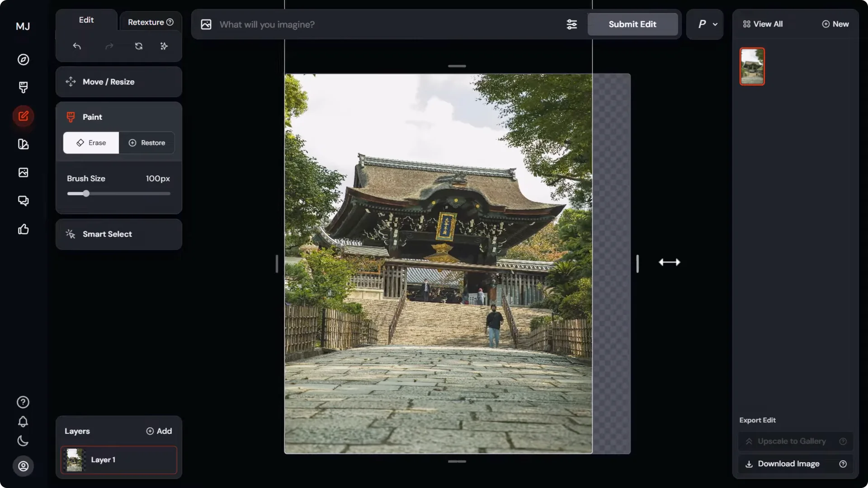Click the Submit Edit button
The image size is (868, 488).
coord(632,24)
